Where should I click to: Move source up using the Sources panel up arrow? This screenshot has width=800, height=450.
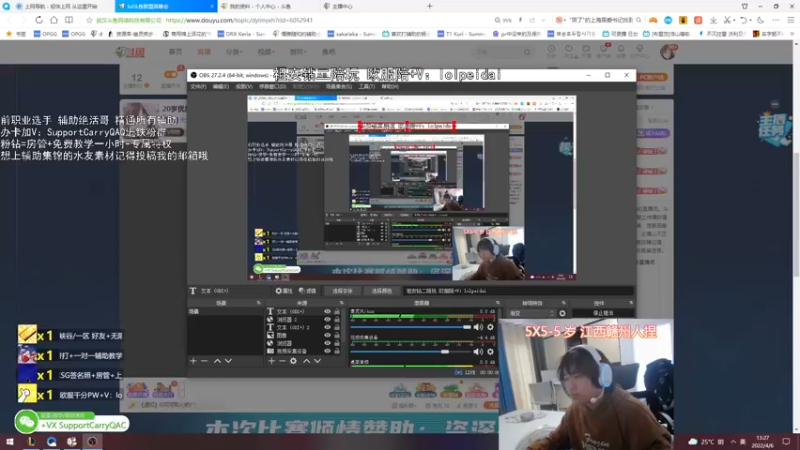click(307, 361)
